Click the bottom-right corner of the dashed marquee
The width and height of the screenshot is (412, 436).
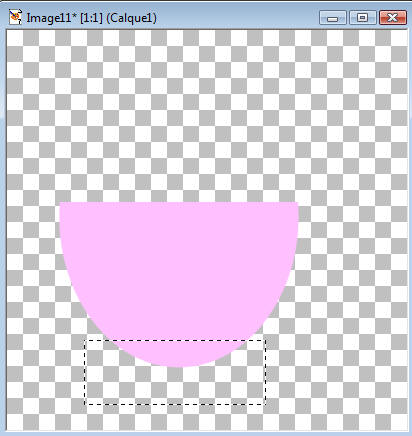265,404
